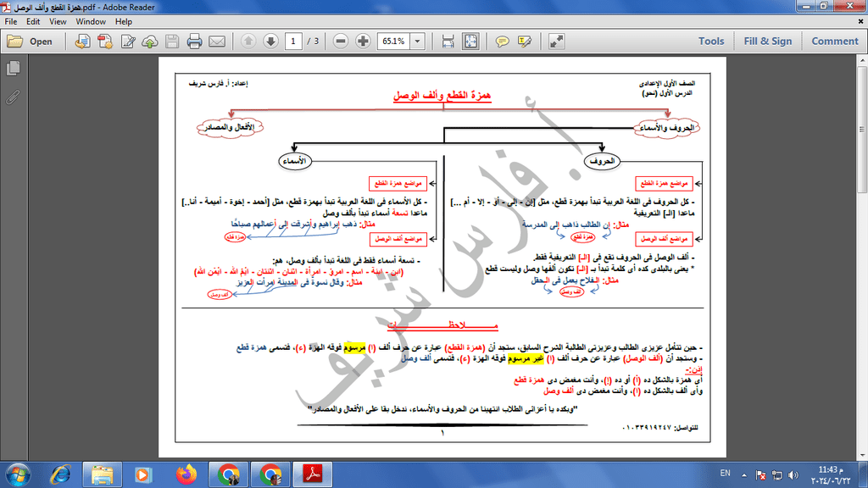The image size is (868, 488).
Task: Open the attachments paperclip panel
Action: [14, 97]
